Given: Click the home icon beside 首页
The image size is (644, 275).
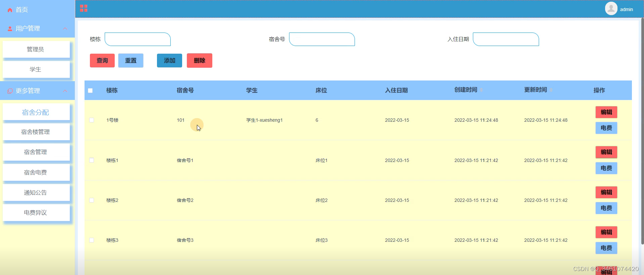Looking at the screenshot, I should pos(10,10).
